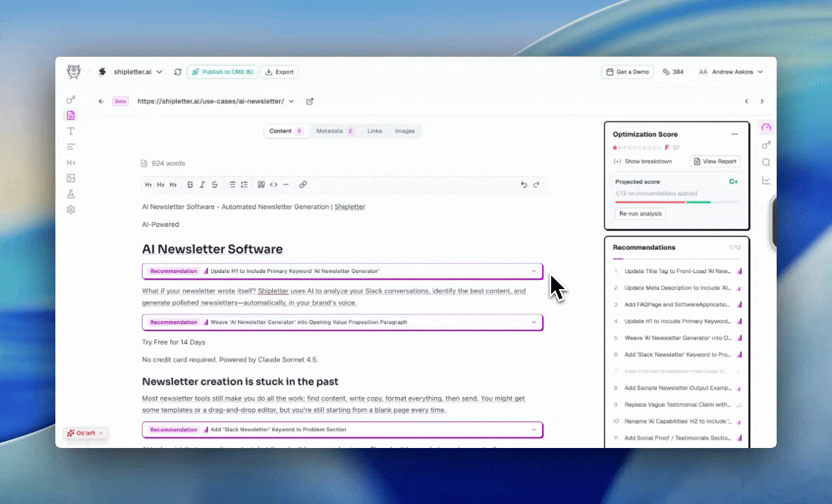Open the Andrew Askins account menu
This screenshot has width=832, height=504.
pos(730,71)
